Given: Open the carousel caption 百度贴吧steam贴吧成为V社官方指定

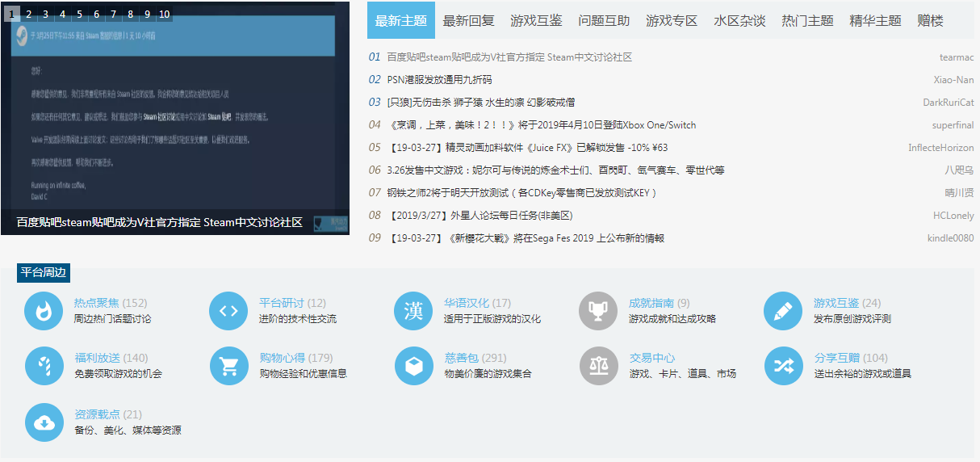Looking at the screenshot, I should (x=160, y=222).
